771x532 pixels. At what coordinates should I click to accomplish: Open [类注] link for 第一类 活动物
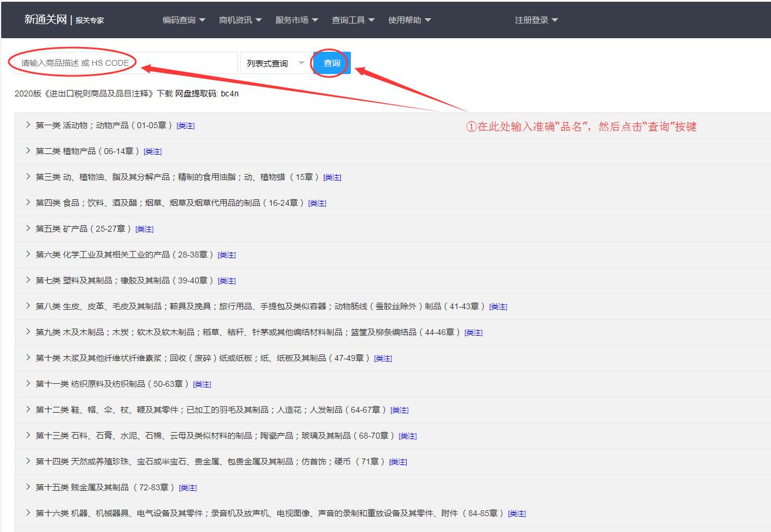point(186,126)
